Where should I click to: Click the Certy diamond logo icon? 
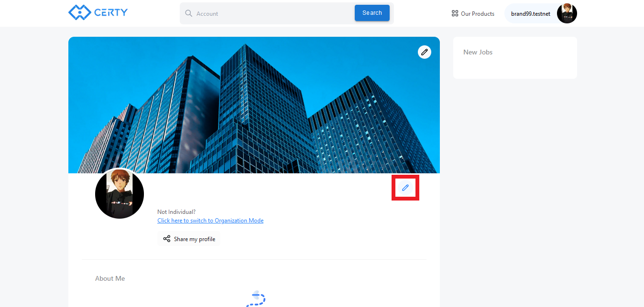coord(79,13)
